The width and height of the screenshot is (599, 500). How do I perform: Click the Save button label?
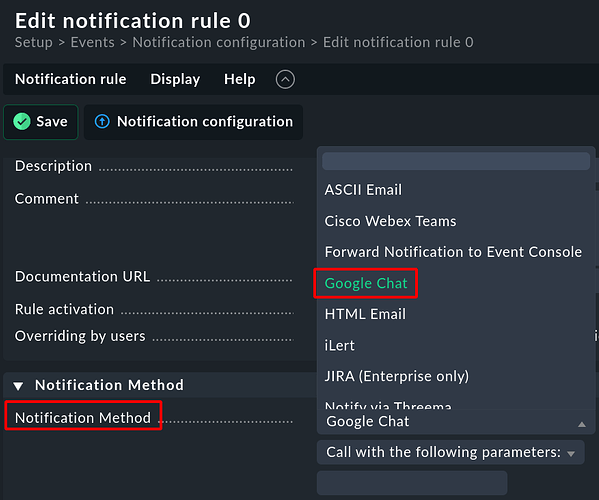[52, 121]
